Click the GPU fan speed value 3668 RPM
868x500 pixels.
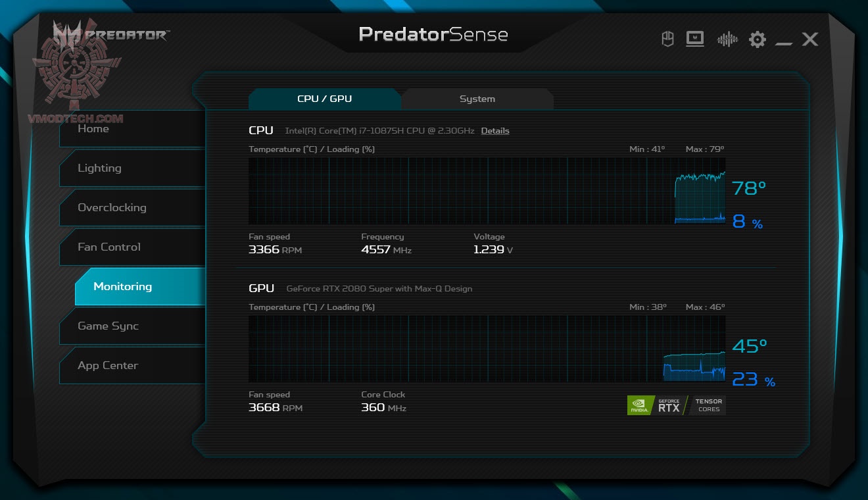pyautogui.click(x=276, y=408)
